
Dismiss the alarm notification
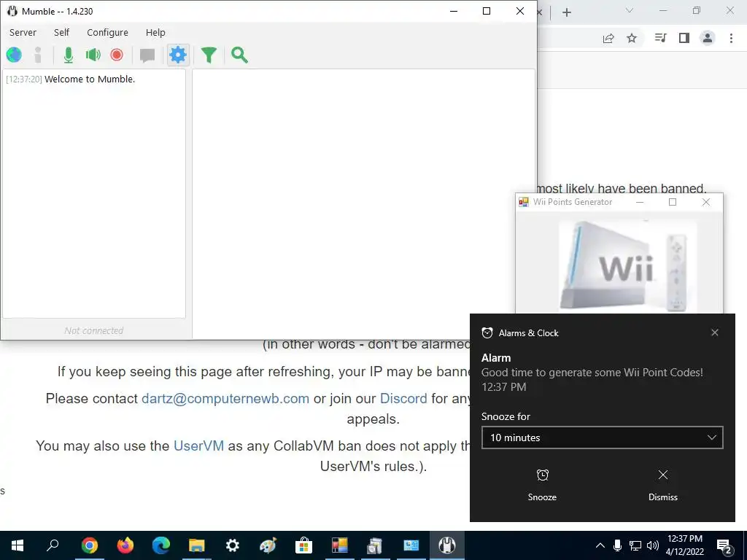[x=662, y=485]
